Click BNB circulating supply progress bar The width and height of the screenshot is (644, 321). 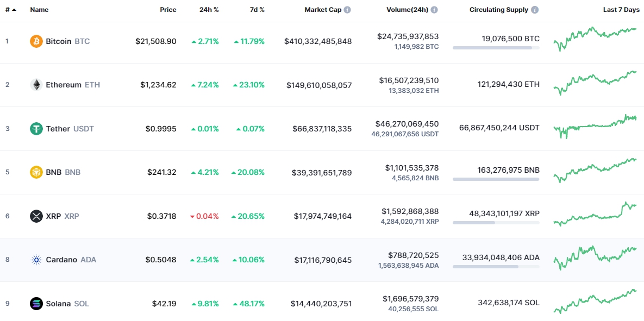pyautogui.click(x=496, y=179)
